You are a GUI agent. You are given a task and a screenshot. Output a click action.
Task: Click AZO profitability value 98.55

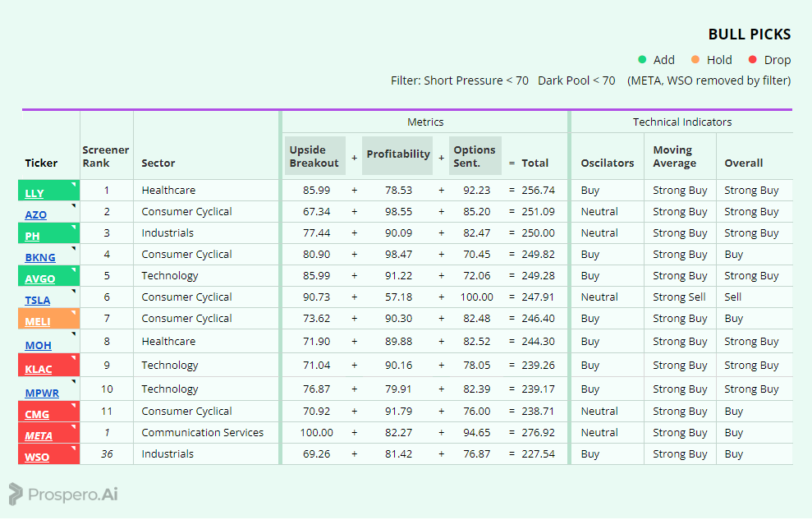(x=398, y=211)
